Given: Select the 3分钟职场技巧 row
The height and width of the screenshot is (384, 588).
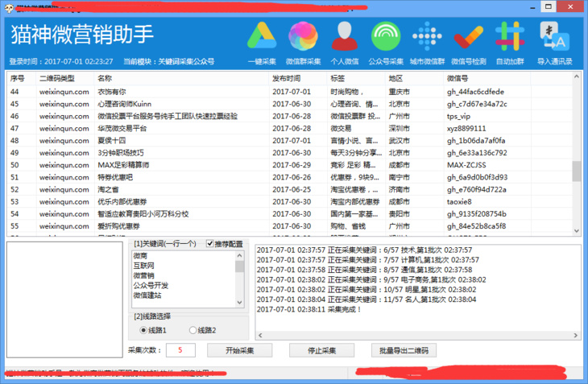Looking at the screenshot, I should click(289, 153).
